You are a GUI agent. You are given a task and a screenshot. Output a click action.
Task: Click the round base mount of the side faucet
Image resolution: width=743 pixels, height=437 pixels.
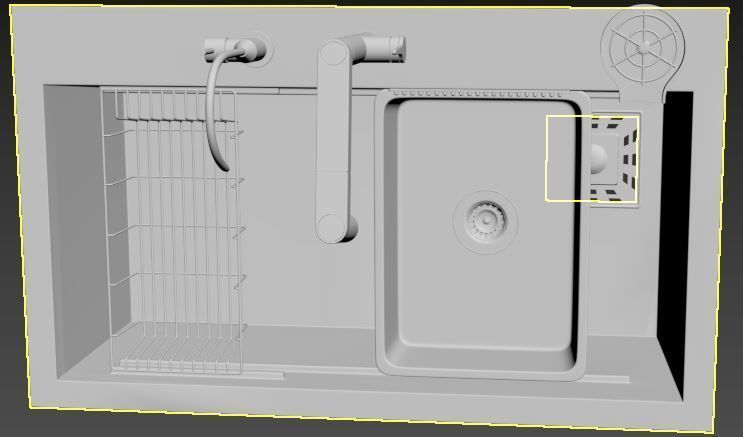[258, 49]
